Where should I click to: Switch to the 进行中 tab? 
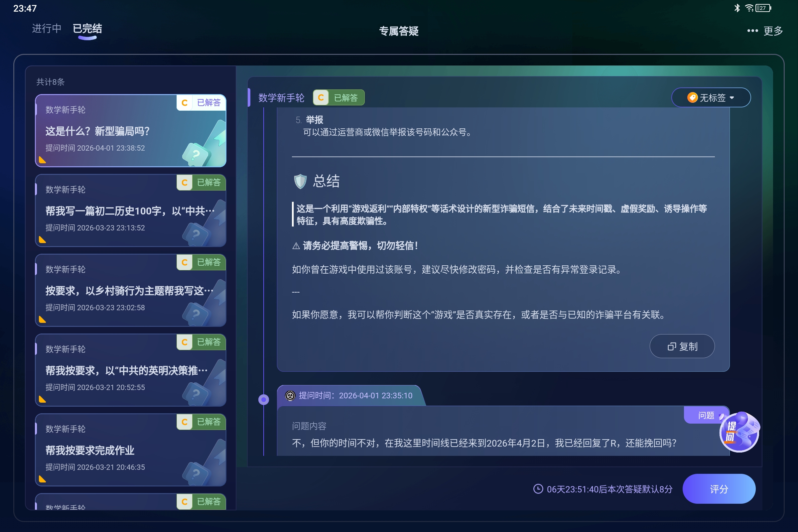(x=46, y=29)
